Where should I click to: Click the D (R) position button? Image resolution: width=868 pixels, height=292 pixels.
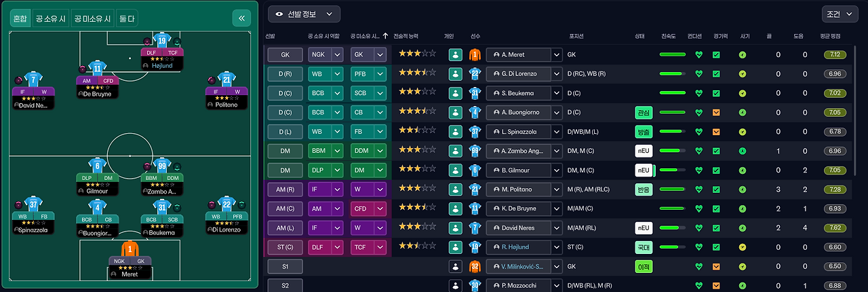[x=284, y=74]
